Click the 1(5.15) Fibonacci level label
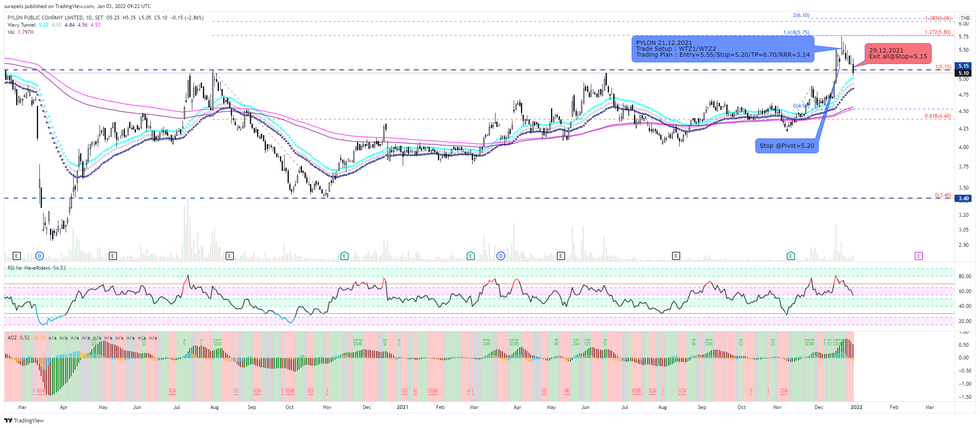This screenshot has width=980, height=428. (x=943, y=67)
